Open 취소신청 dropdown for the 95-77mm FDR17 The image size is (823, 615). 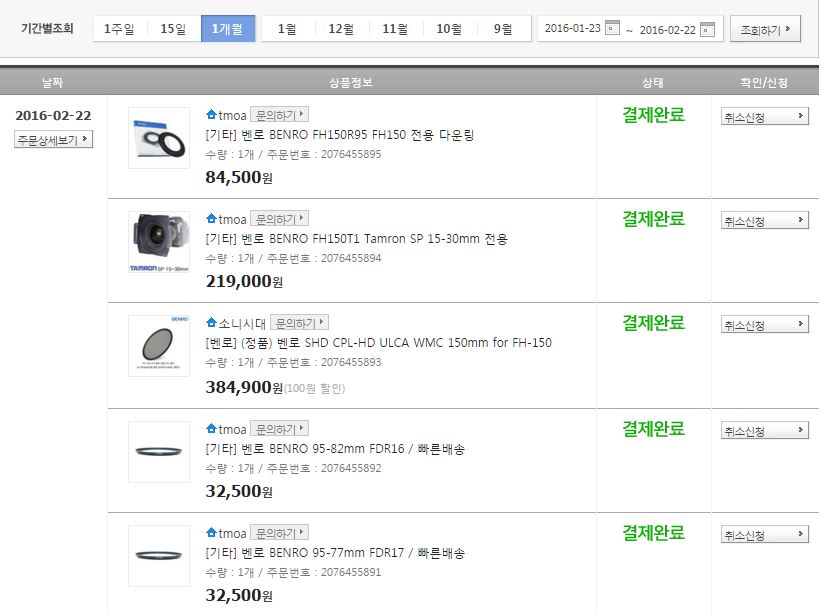(765, 535)
